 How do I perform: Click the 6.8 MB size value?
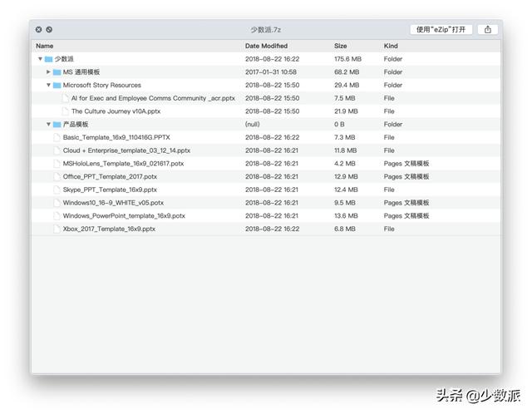click(x=345, y=229)
